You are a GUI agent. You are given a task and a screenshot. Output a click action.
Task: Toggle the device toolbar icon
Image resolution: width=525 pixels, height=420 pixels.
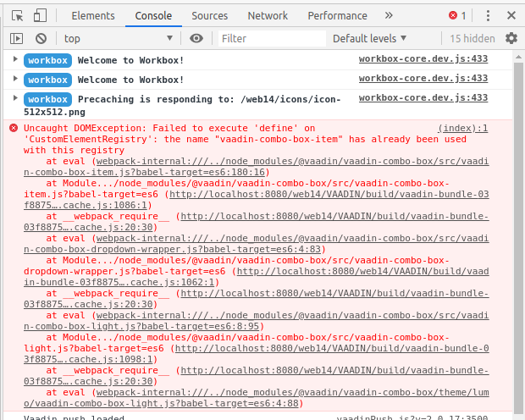tap(40, 15)
